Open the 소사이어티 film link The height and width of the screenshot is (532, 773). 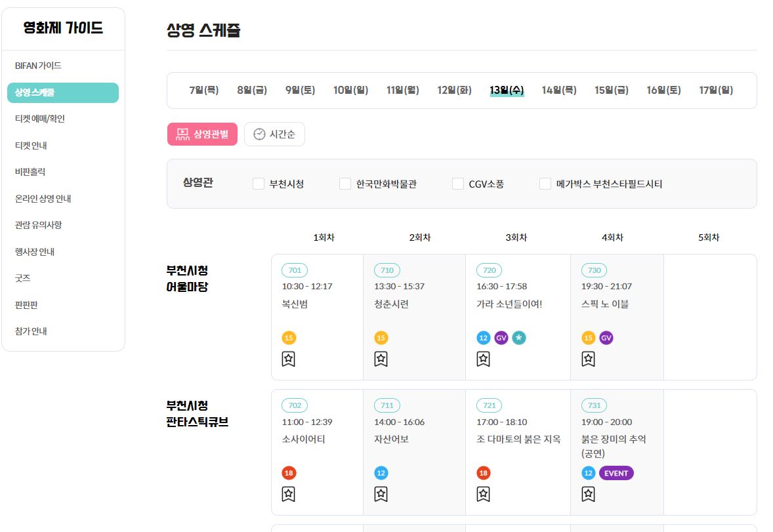[303, 440]
